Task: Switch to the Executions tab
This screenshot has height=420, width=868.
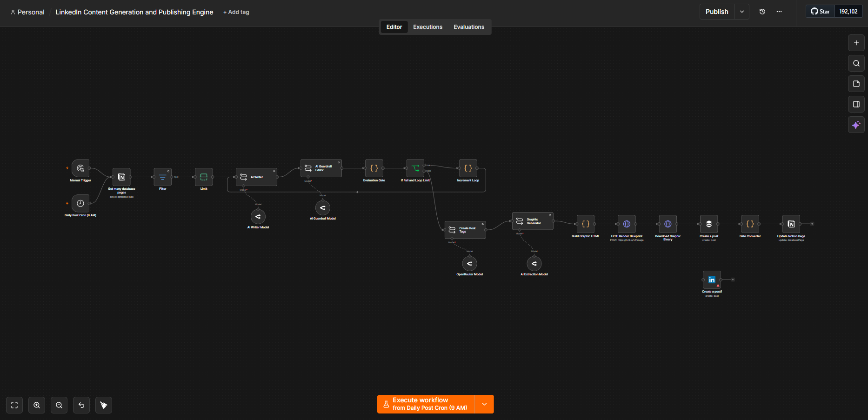Action: click(x=427, y=27)
